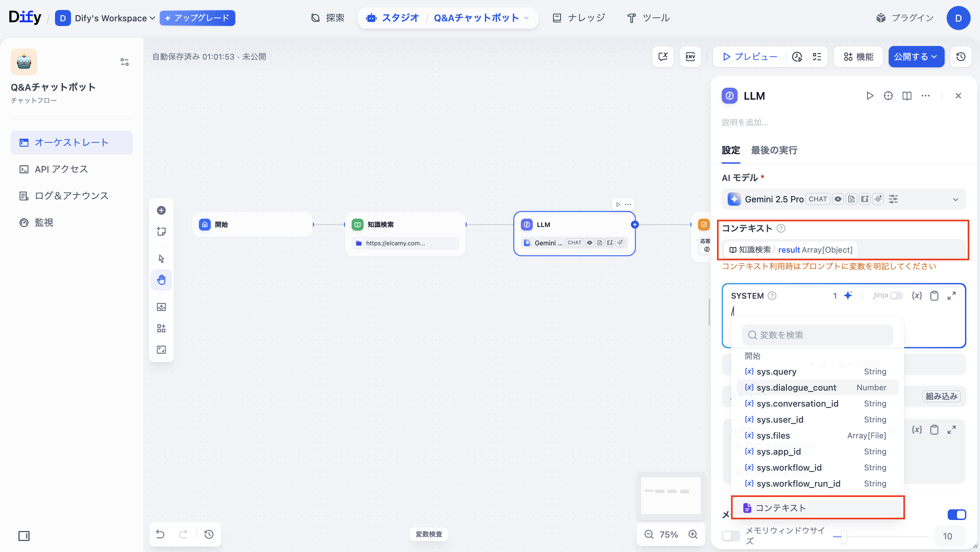Screen dimensions: 980x552
Task: Click the zoom in magnifier icon
Action: 693,534
